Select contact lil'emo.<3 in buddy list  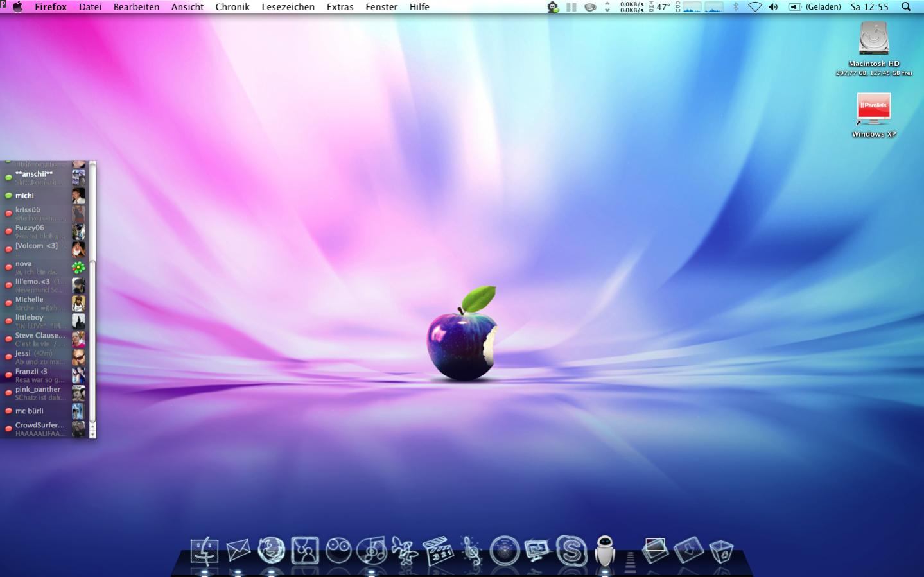[44, 286]
